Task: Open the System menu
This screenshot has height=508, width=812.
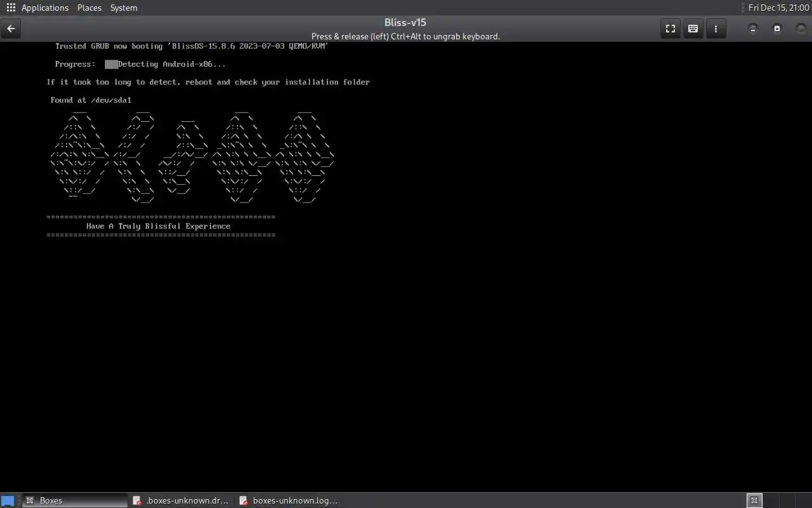Action: coord(124,8)
